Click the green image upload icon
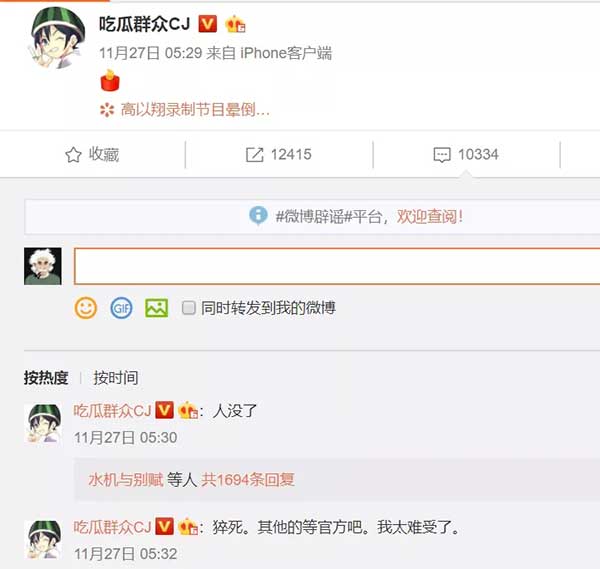 (157, 308)
